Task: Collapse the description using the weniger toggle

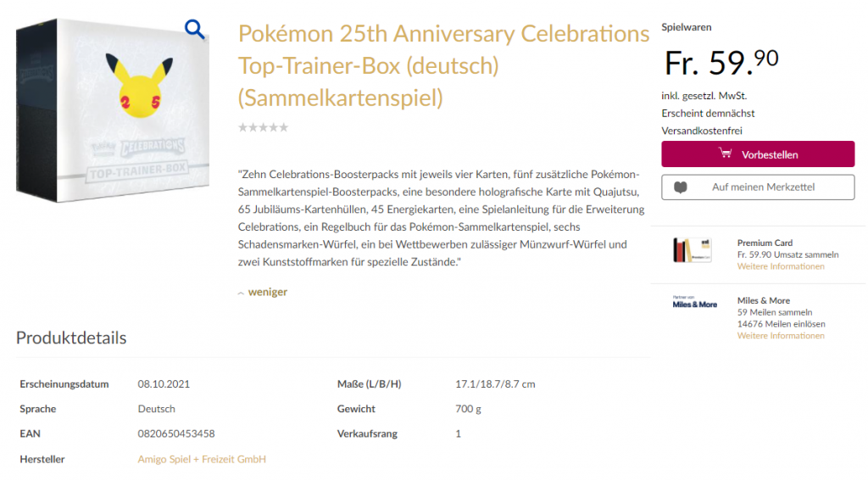Action: click(x=267, y=292)
